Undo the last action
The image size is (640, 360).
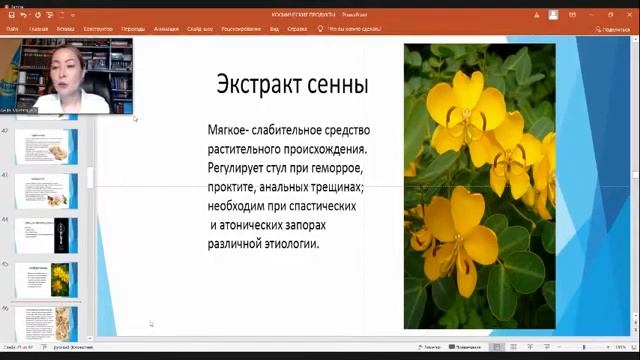(x=23, y=15)
